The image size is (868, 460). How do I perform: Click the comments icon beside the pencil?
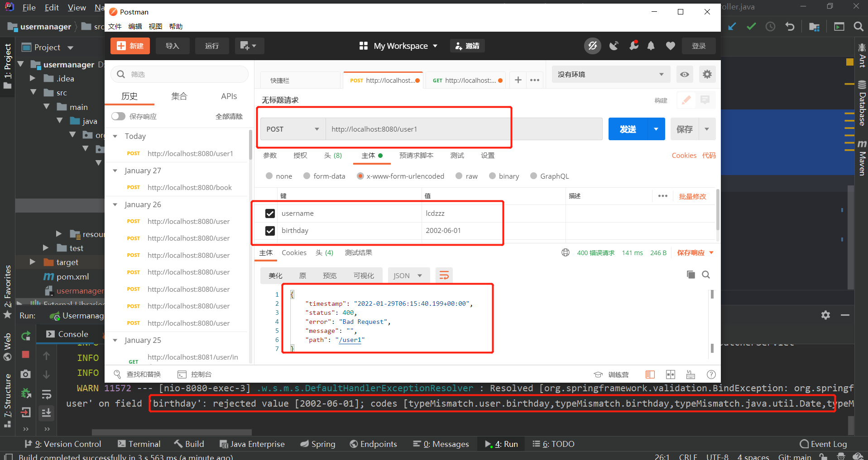[x=705, y=100]
